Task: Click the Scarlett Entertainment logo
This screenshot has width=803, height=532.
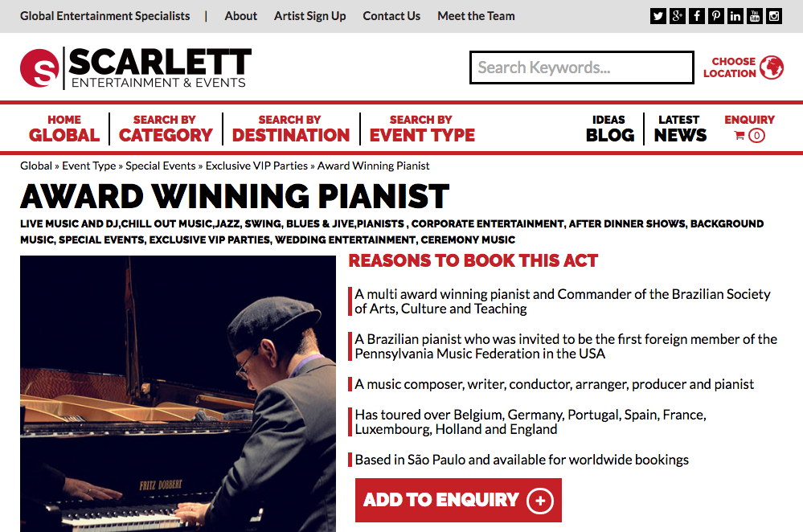Action: [136, 68]
